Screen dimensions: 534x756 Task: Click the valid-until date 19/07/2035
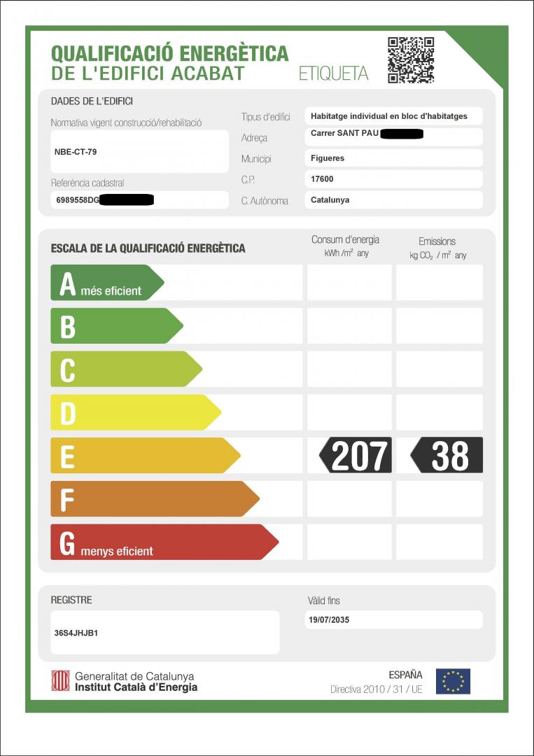(394, 620)
